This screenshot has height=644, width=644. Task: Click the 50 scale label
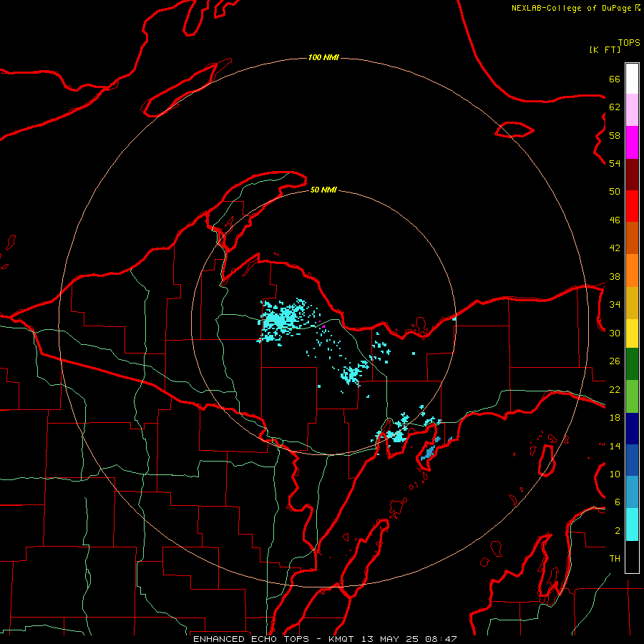pos(615,191)
